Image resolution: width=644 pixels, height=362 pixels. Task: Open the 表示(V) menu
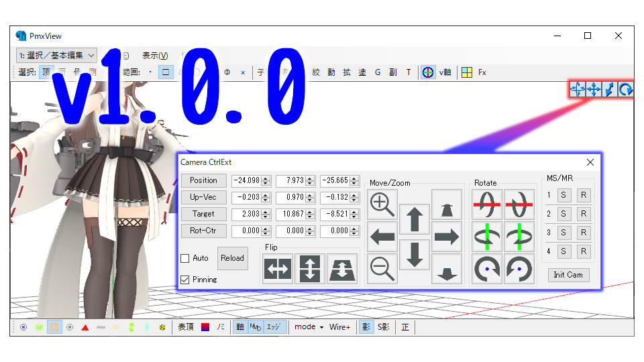[155, 56]
